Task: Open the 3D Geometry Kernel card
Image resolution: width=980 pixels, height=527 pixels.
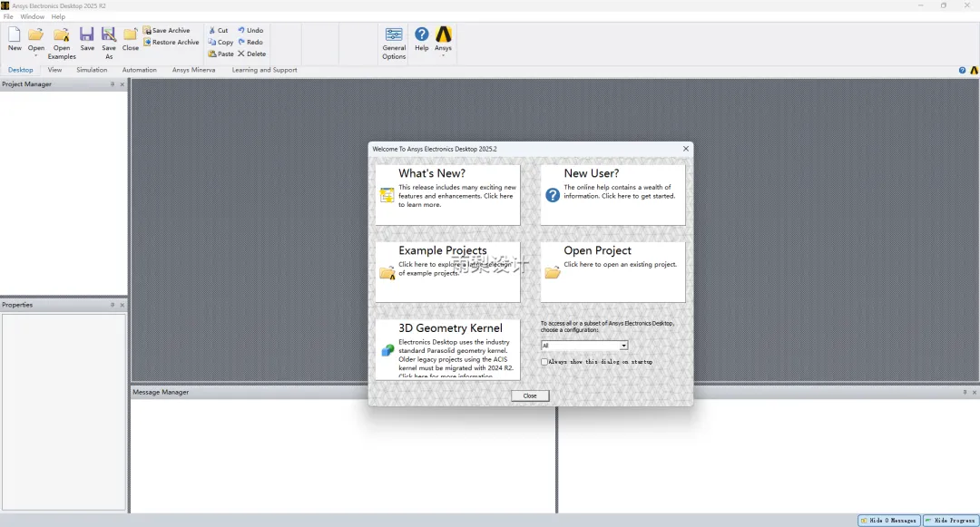Action: point(447,349)
